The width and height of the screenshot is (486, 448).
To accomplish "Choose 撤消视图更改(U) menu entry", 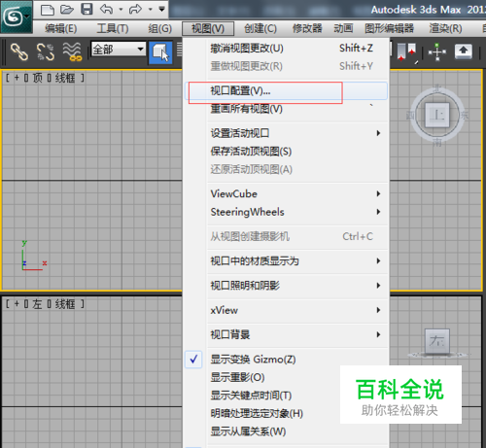I will [286, 49].
